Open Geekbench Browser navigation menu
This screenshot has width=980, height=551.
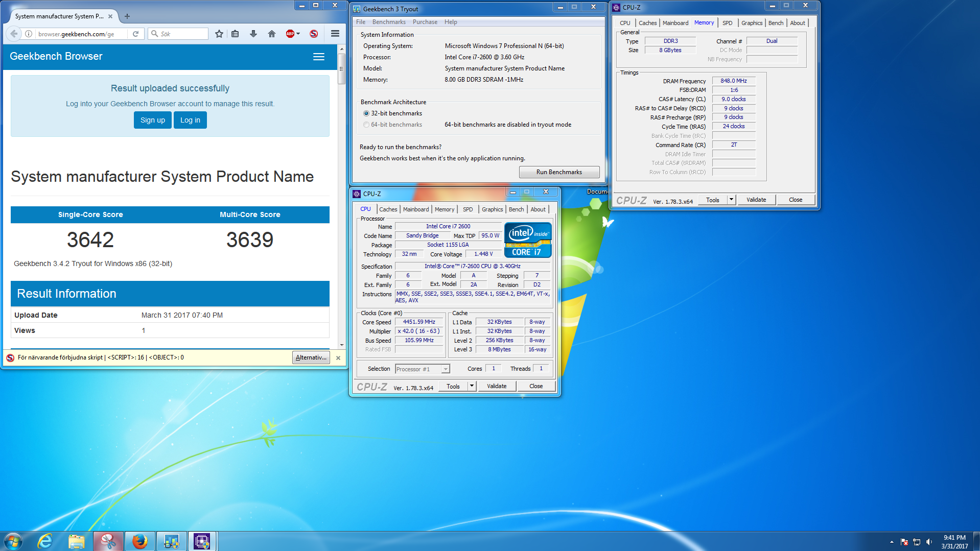coord(319,57)
